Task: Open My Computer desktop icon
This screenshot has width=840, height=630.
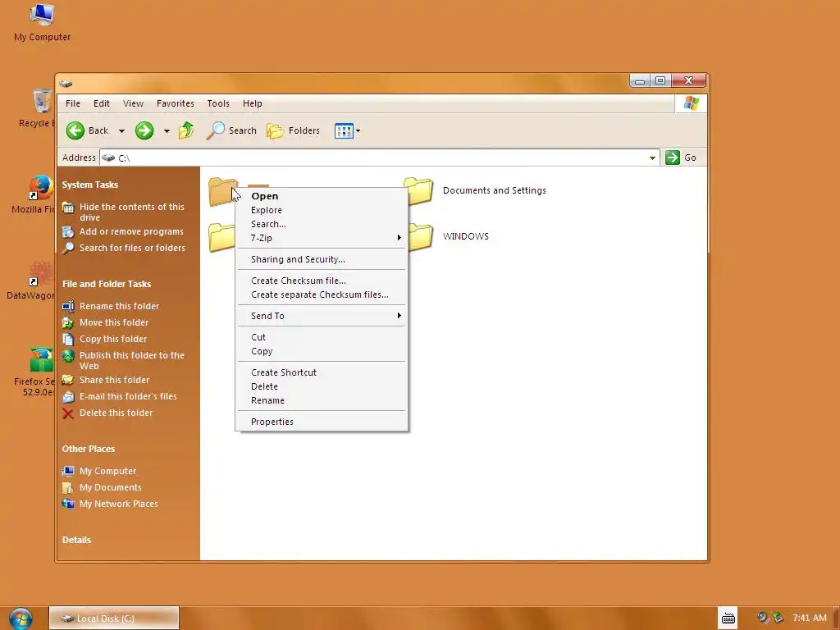Action: [42, 15]
